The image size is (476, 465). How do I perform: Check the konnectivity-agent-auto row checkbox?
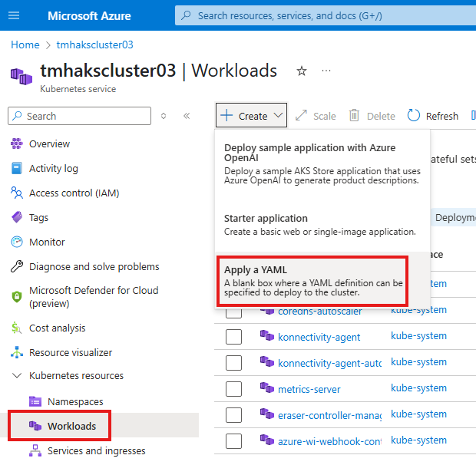233,363
